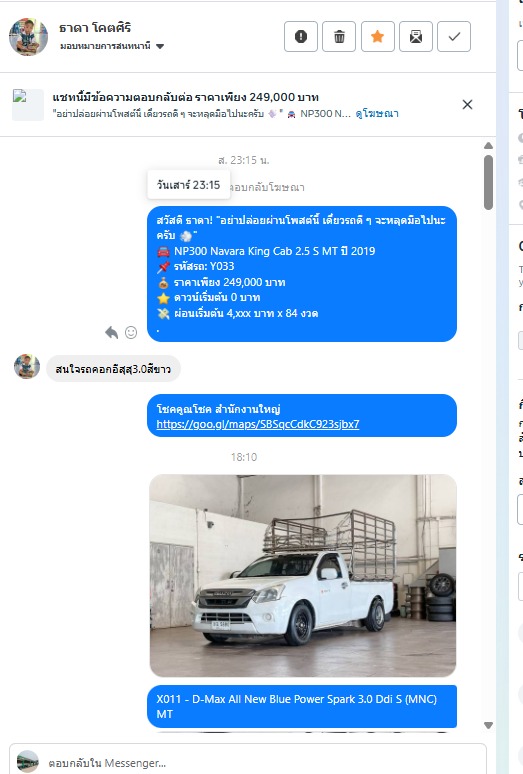Viewport: 523px width, 774px height.
Task: Open ธาดา โคตศิริ profile picture in header
Action: [29, 37]
